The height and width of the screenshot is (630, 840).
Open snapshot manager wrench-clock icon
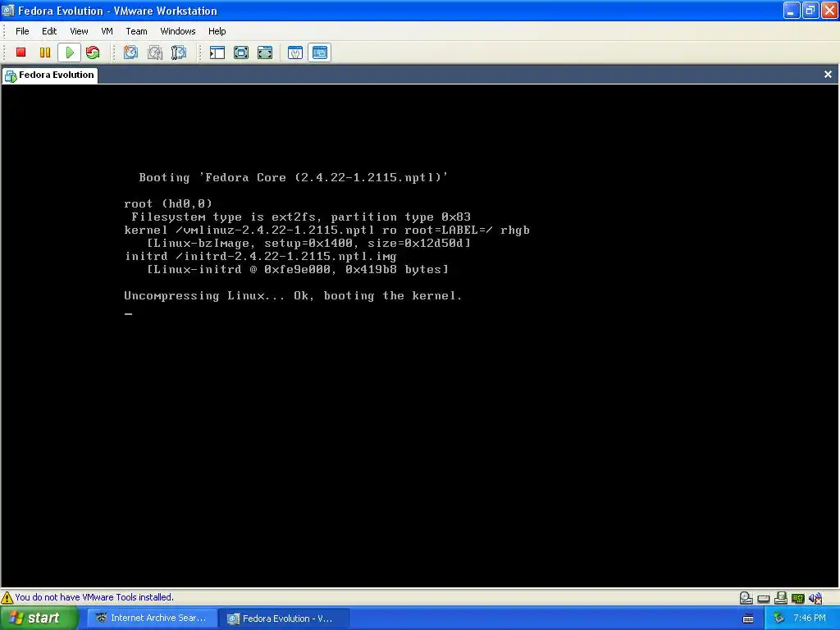pos(179,52)
